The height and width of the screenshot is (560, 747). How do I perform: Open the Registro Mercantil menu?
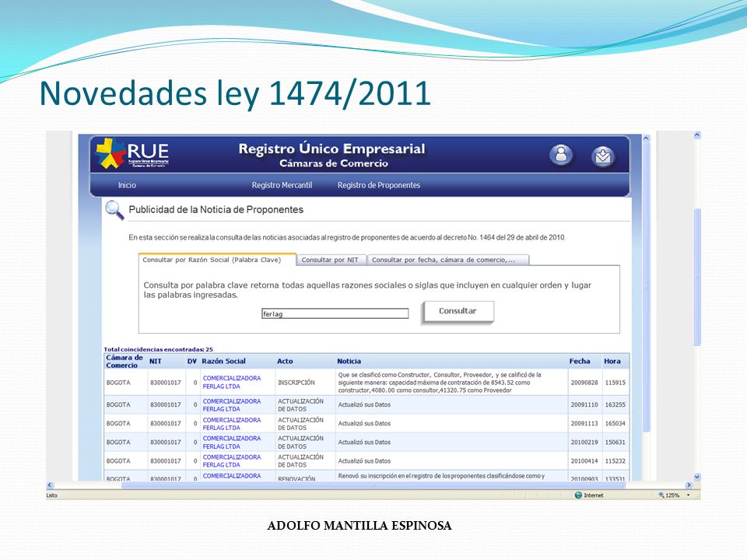tap(282, 185)
